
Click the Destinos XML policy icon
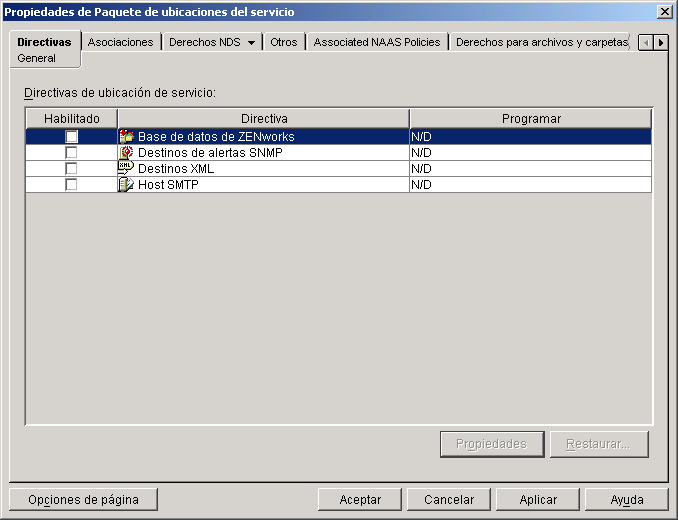tap(126, 168)
